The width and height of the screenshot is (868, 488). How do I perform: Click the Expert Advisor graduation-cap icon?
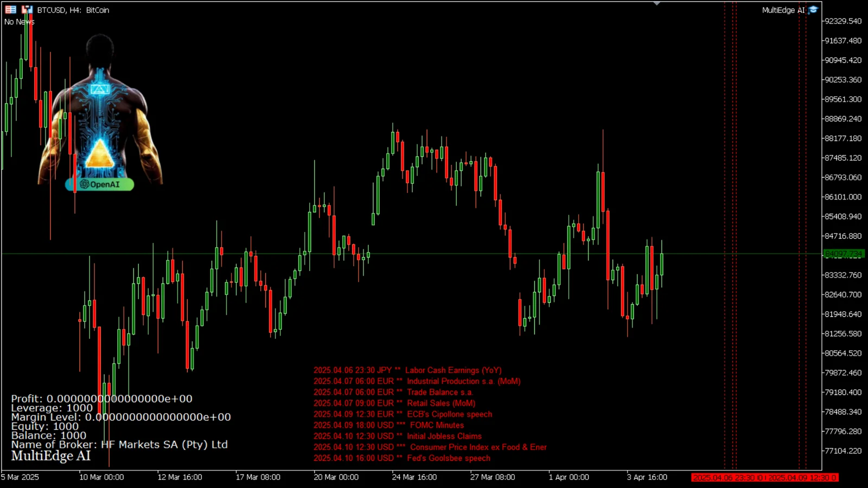pyautogui.click(x=813, y=10)
